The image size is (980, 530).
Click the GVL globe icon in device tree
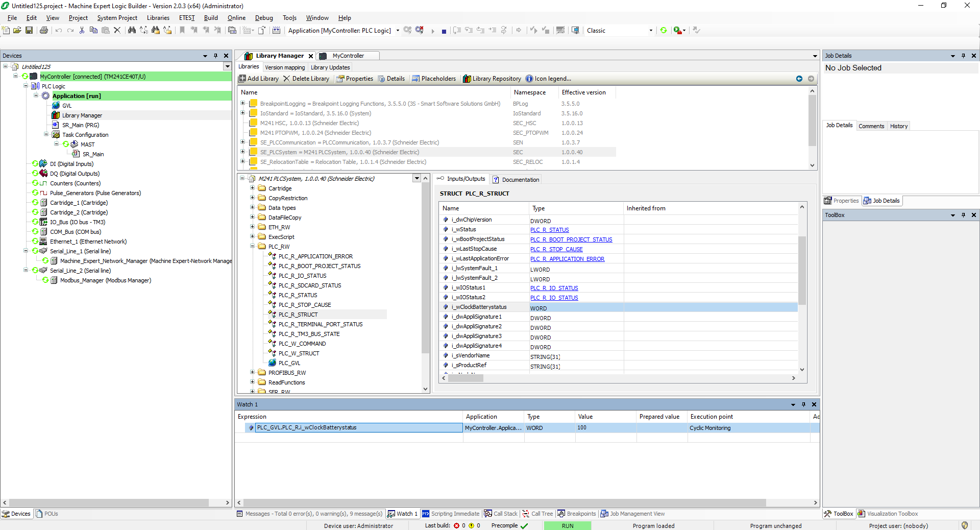(56, 106)
